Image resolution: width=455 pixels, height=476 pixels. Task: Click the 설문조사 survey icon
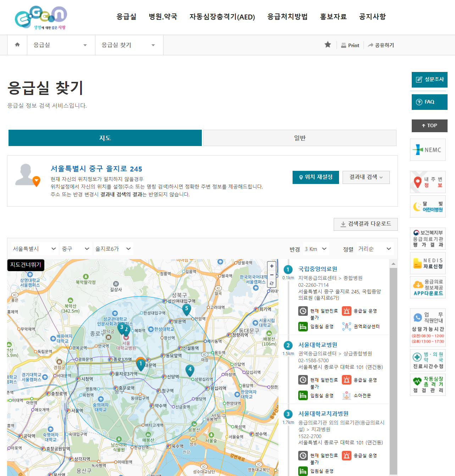coord(429,79)
